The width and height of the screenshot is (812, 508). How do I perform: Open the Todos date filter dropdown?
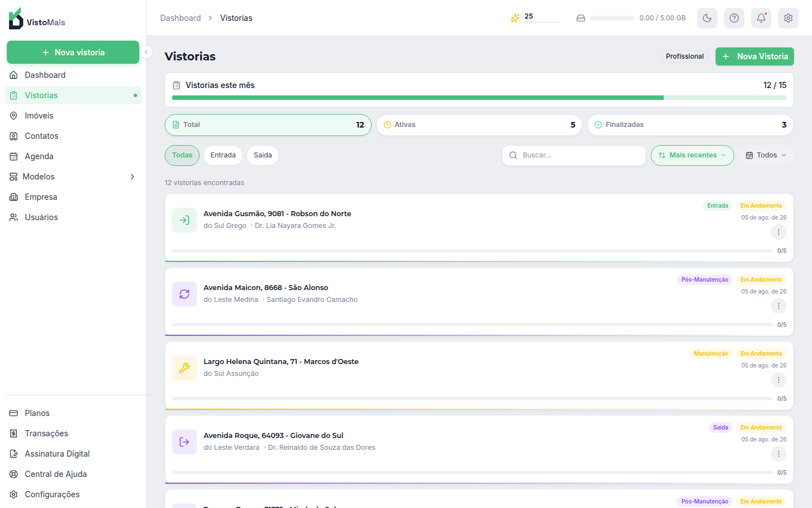[x=766, y=155]
